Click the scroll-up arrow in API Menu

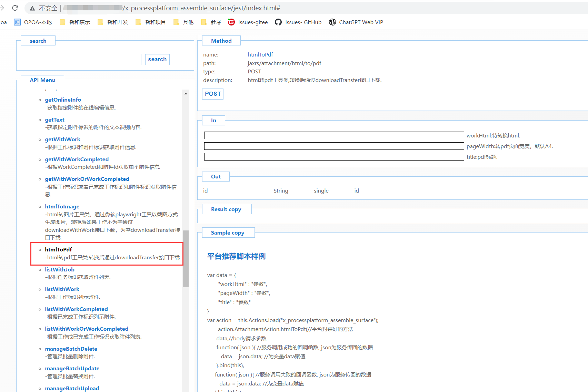[x=186, y=94]
